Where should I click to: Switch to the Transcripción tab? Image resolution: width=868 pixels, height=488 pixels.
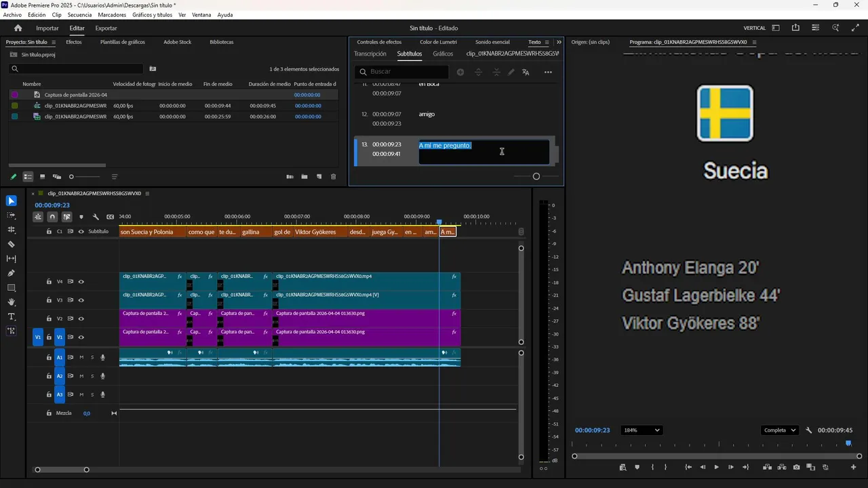[x=370, y=54]
